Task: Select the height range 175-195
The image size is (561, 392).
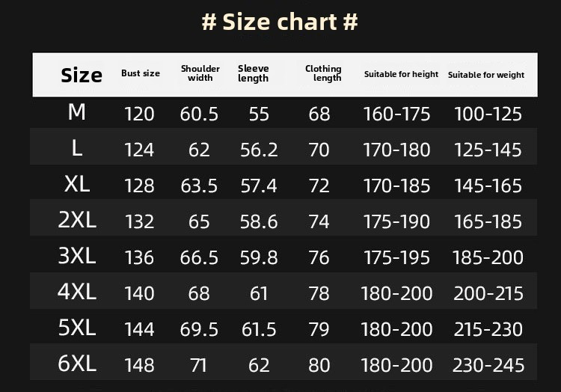Action: click(396, 257)
